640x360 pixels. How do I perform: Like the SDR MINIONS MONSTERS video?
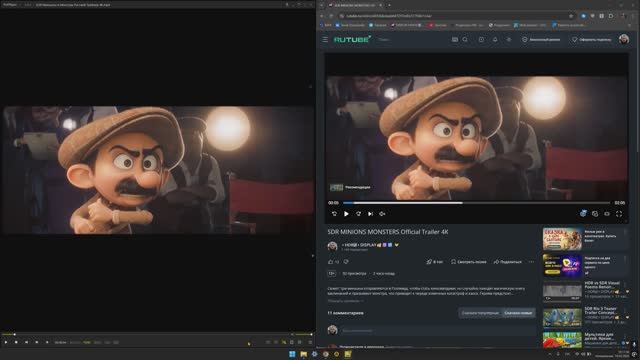tap(331, 262)
